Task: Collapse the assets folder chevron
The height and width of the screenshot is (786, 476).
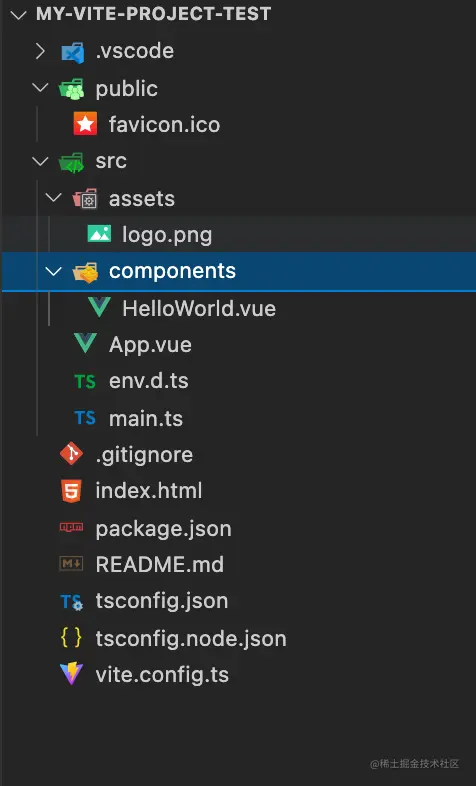Action: [54, 198]
